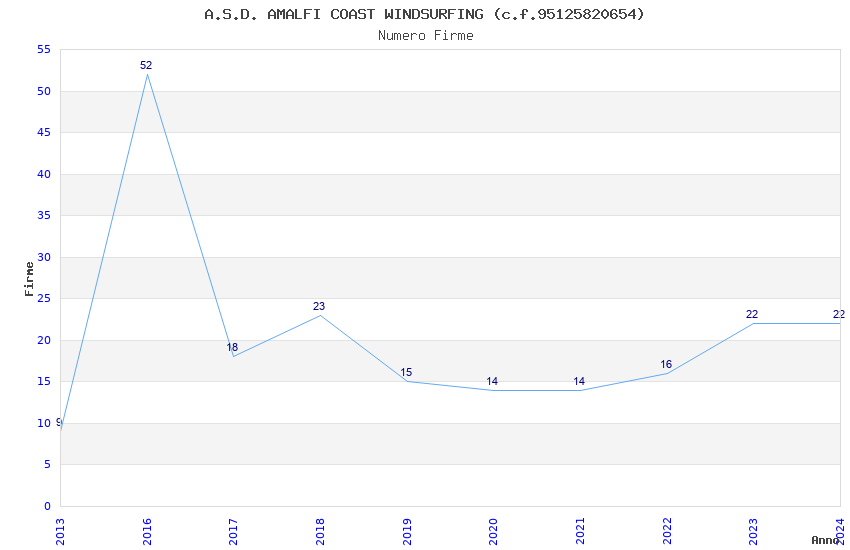Click the x-axis year label 2020
Image resolution: width=850 pixels, height=550 pixels.
point(493,532)
